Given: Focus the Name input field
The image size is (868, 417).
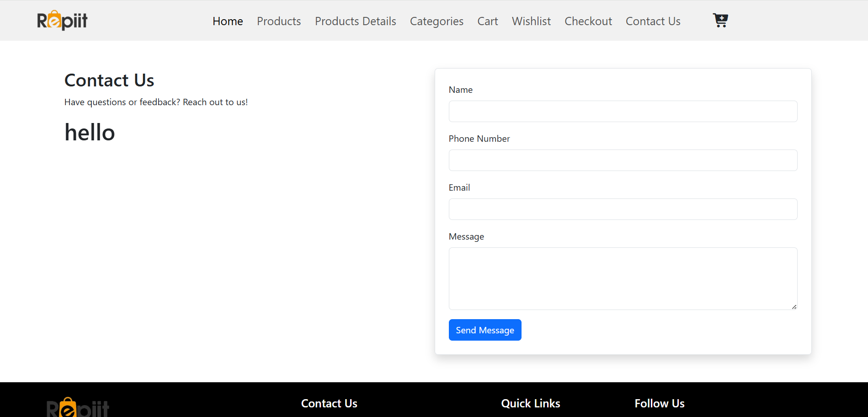Looking at the screenshot, I should coord(623,112).
